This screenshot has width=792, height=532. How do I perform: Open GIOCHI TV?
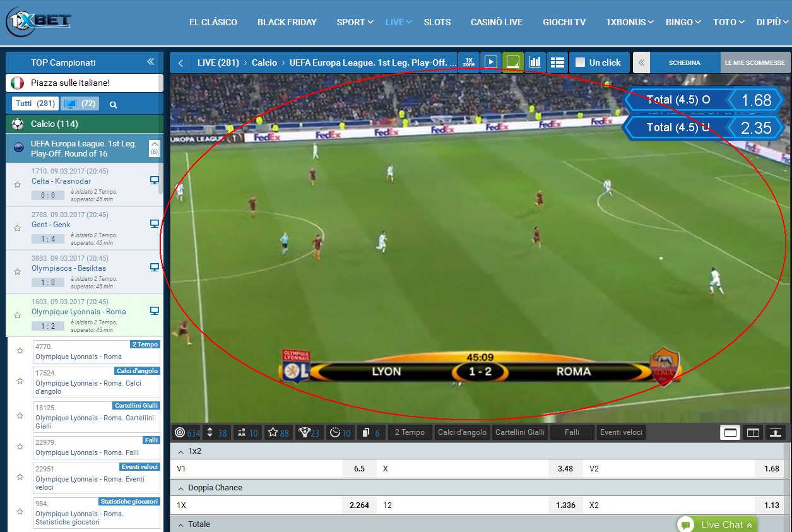point(564,22)
